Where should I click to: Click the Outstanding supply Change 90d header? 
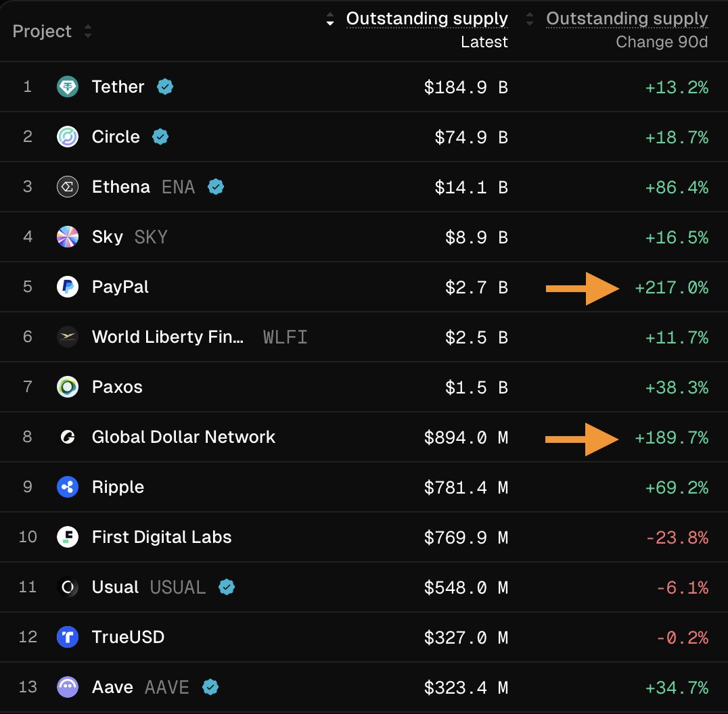627,19
